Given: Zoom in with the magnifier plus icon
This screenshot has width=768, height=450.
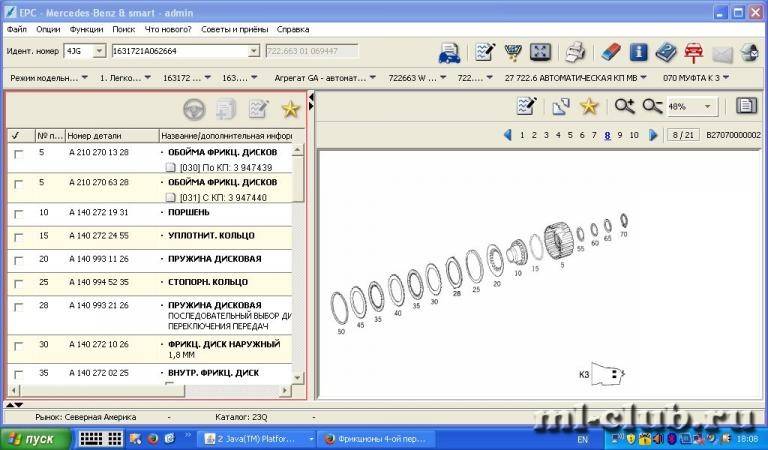Looking at the screenshot, I should click(624, 106).
